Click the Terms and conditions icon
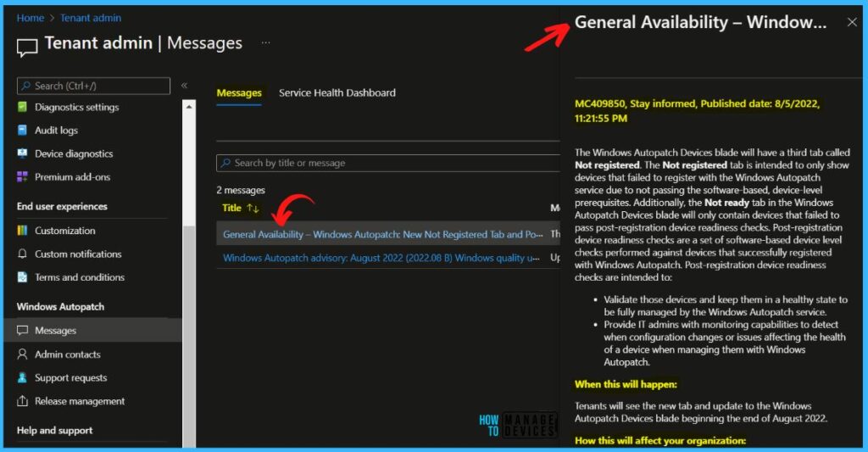The width and height of the screenshot is (868, 452). tap(22, 277)
